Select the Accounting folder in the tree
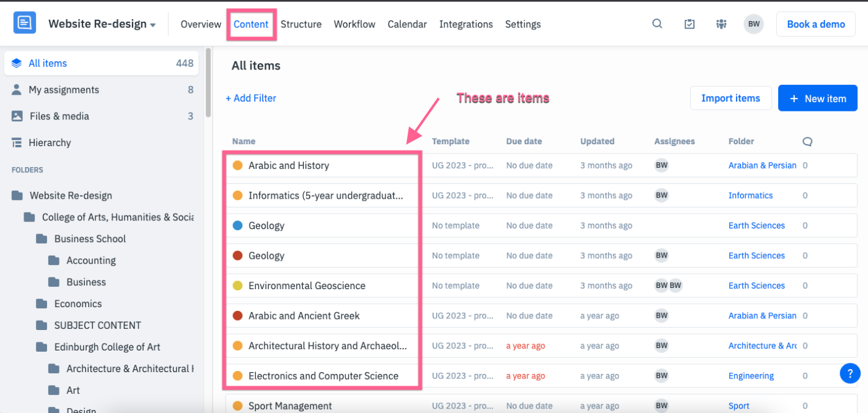This screenshot has height=413, width=868. click(x=90, y=260)
